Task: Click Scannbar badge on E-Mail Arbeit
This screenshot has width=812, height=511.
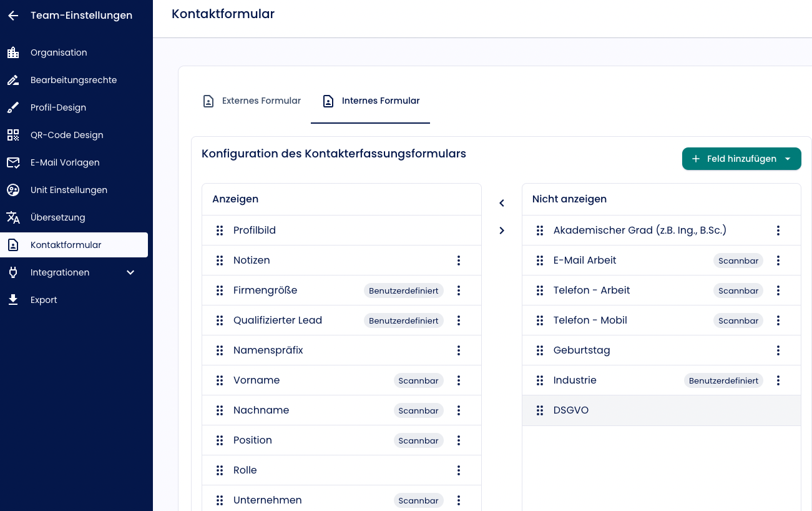Action: coord(738,260)
